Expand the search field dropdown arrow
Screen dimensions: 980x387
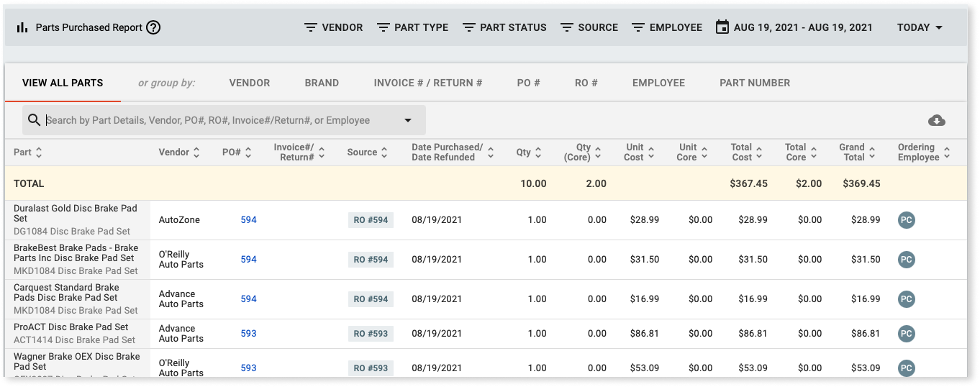coord(408,120)
